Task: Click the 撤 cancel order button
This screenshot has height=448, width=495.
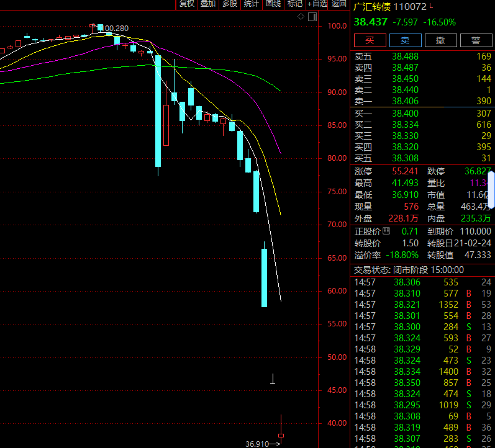Action: (441, 40)
